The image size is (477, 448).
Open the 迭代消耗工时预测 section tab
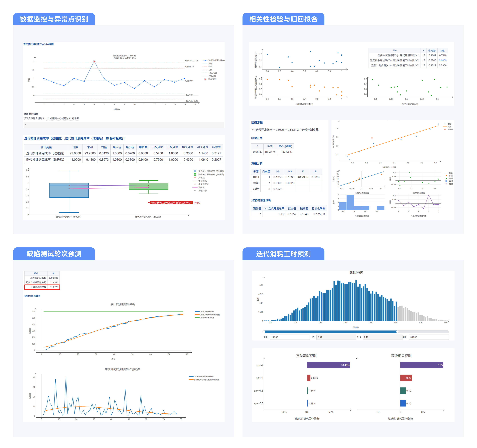(x=283, y=254)
